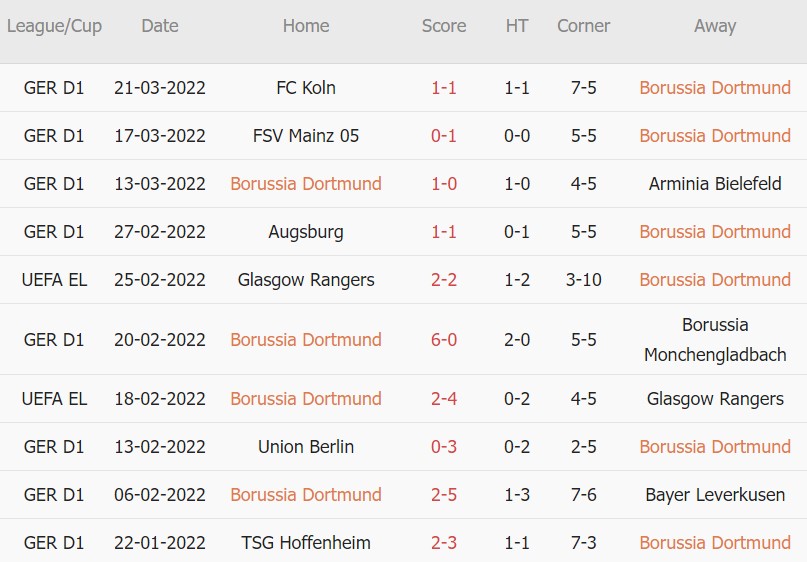The image size is (807, 562).
Task: Click Borussia Monchengladbach away team
Action: click(715, 340)
